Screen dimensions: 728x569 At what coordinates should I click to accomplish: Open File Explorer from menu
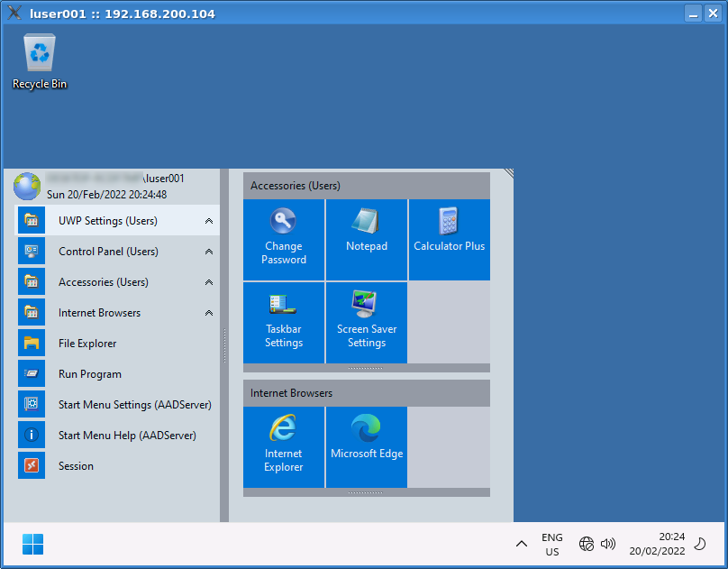(87, 344)
